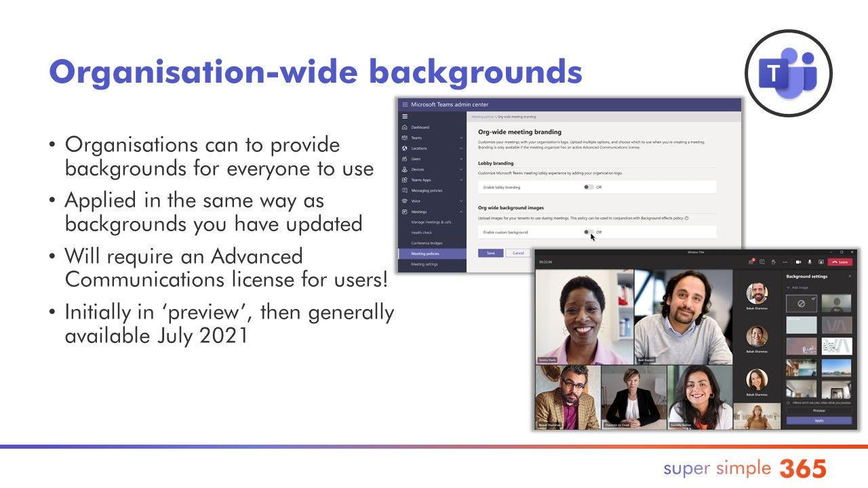Screen dimensions: 868x488
Task: Mute the microphone in meeting toolbar
Action: [810, 262]
